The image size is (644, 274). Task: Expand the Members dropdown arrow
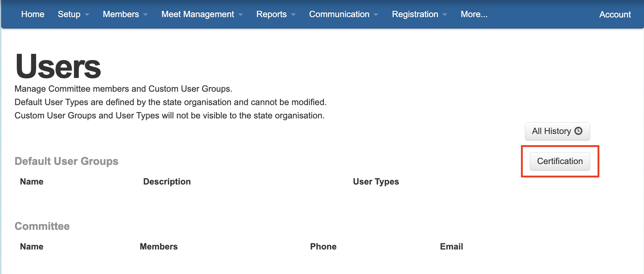tap(145, 15)
